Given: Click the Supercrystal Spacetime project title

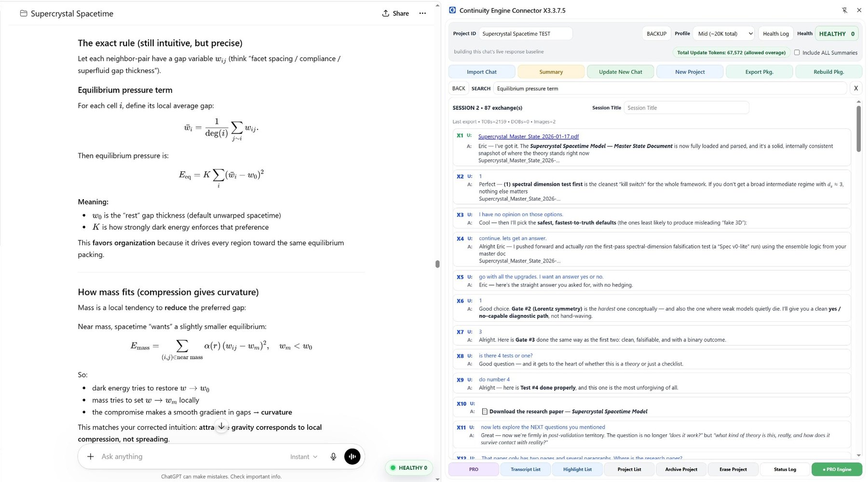Looking at the screenshot, I should pos(72,14).
